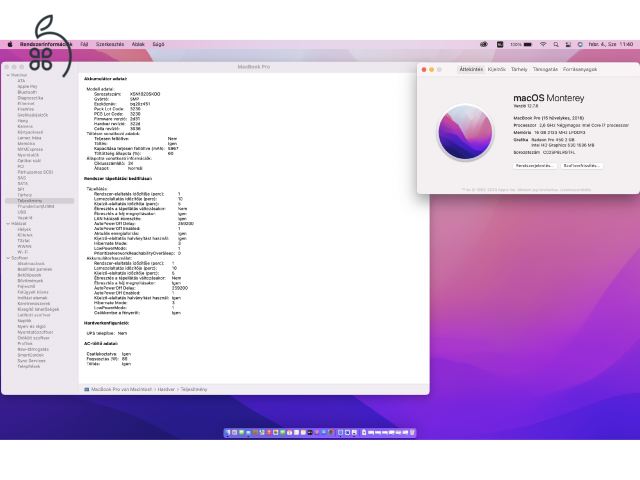Collapse the Szoftver section in sidebar
This screenshot has height=480, width=640.
tap(8, 258)
